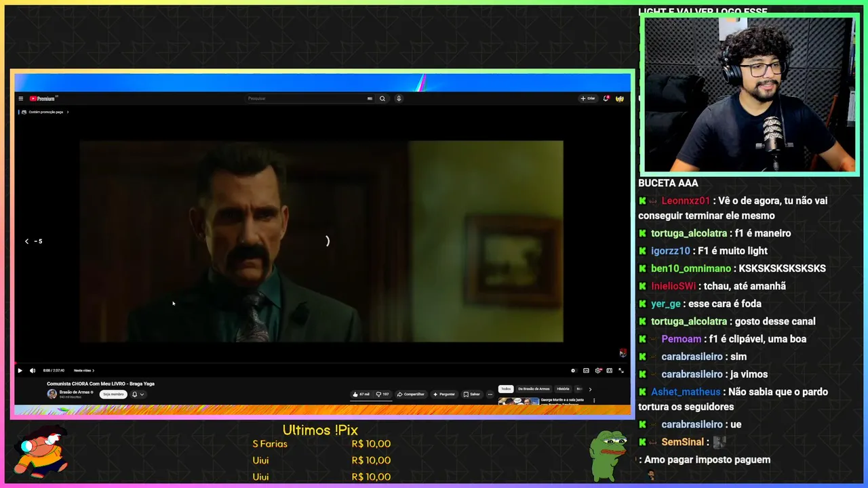Screen dimensions: 868x488
Task: Like the video (67 mil)
Action: [x=361, y=394]
